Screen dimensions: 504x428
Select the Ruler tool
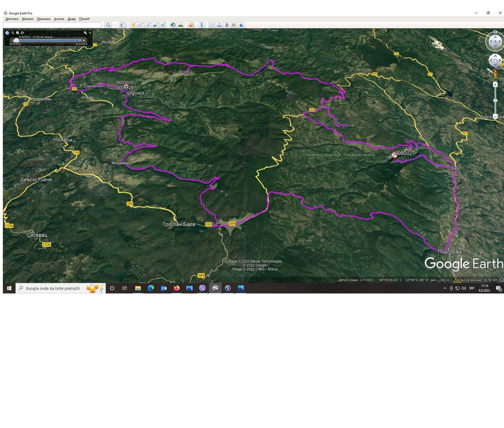[x=202, y=25]
